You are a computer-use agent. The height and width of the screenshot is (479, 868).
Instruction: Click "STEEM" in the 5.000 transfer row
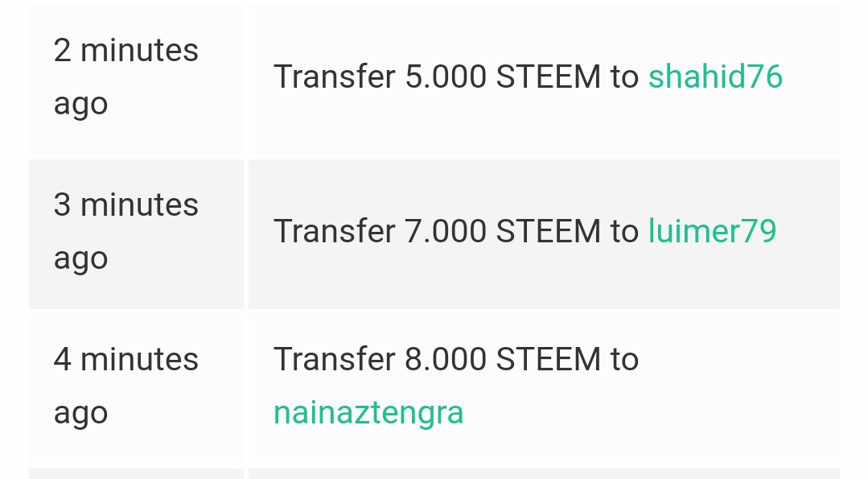pyautogui.click(x=548, y=77)
